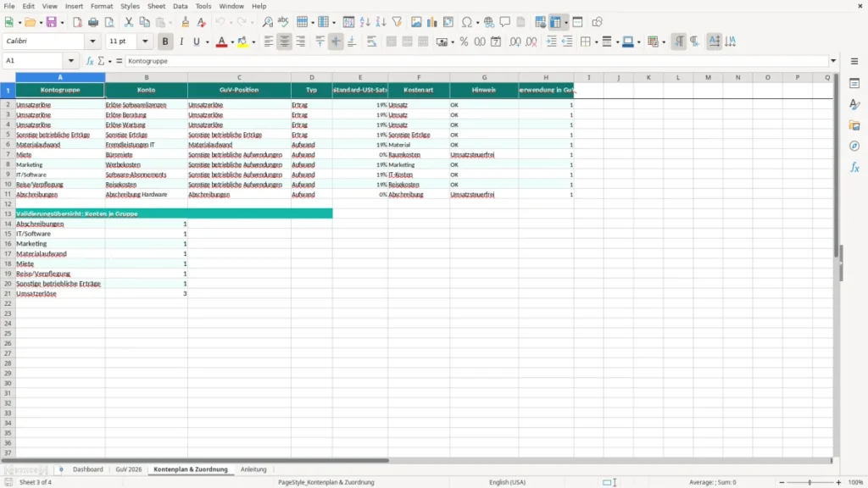Open the Open-file dropdown arrow
The height and width of the screenshot is (488, 868).
click(41, 22)
